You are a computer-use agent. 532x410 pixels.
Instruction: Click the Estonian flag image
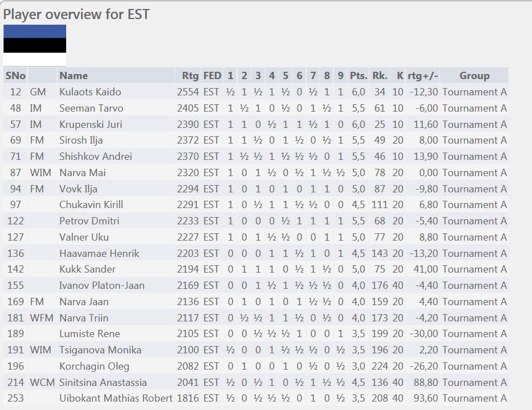pyautogui.click(x=35, y=45)
